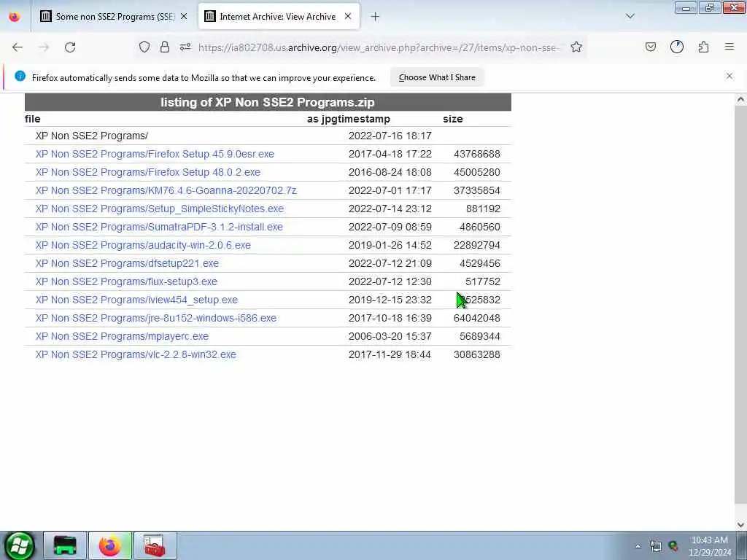Open iview454_setup.exe link
The height and width of the screenshot is (560, 747).
point(136,300)
